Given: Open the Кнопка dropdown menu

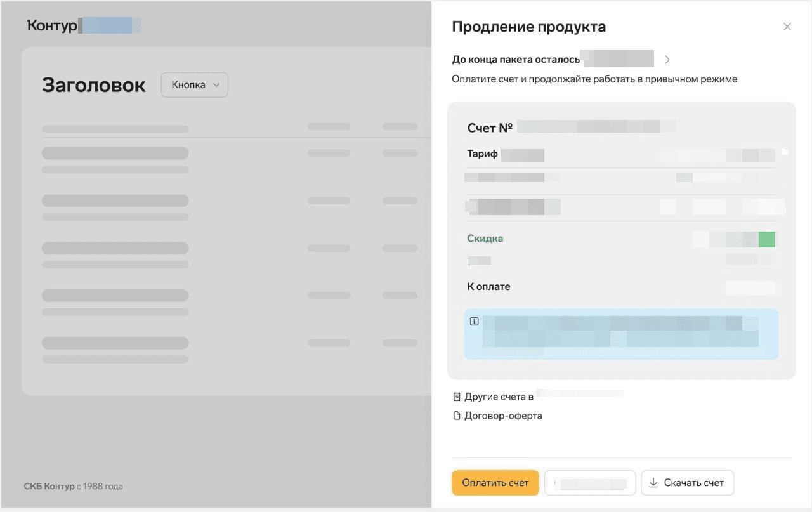Looking at the screenshot, I should point(195,85).
